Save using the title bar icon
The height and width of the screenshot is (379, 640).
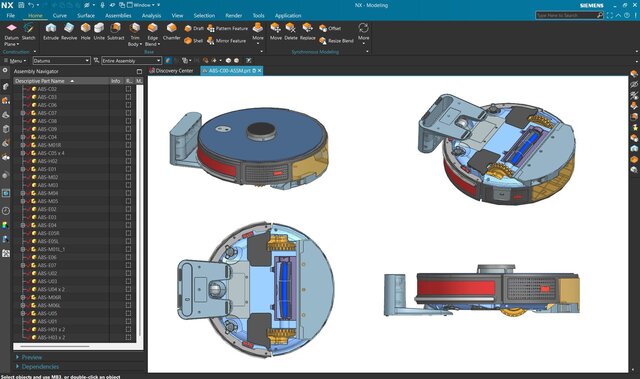pyautogui.click(x=21, y=5)
